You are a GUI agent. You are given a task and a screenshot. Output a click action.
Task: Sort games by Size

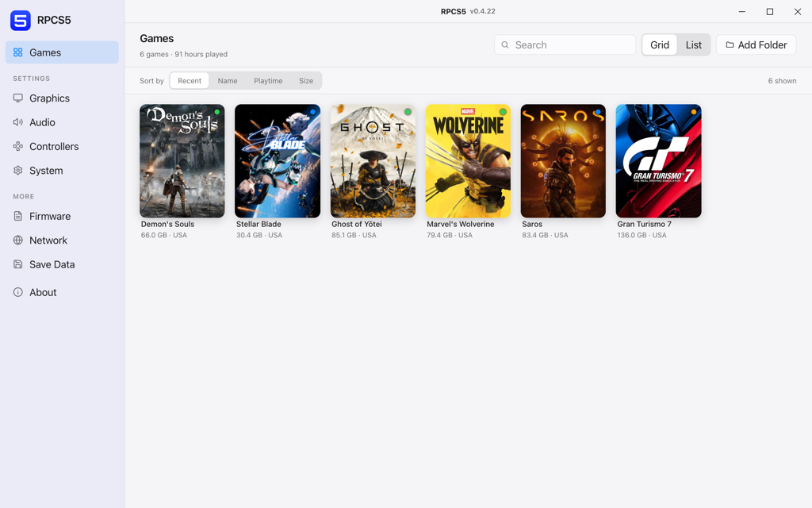click(x=306, y=81)
